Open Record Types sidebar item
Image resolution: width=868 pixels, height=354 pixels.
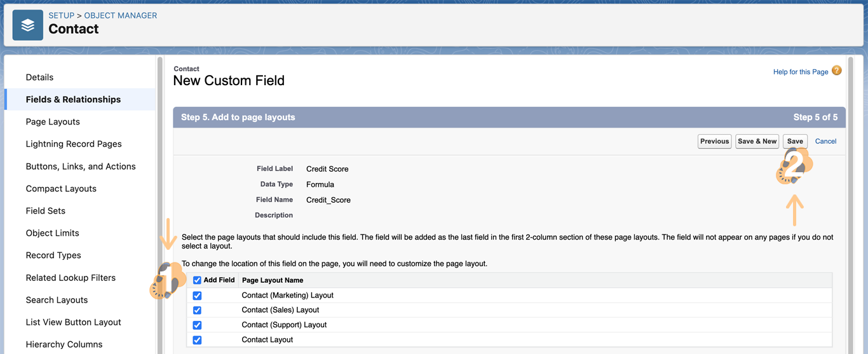point(53,255)
